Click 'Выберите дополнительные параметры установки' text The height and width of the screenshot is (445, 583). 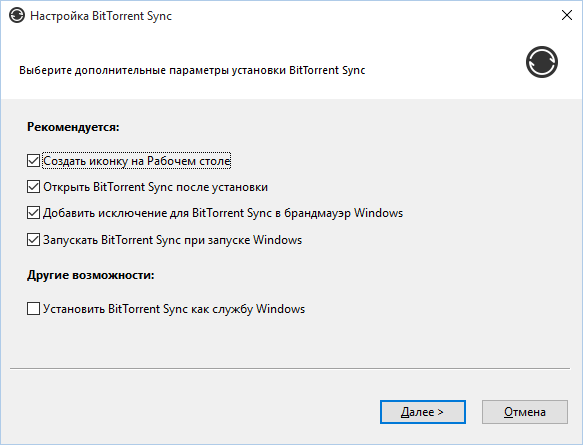click(x=153, y=70)
